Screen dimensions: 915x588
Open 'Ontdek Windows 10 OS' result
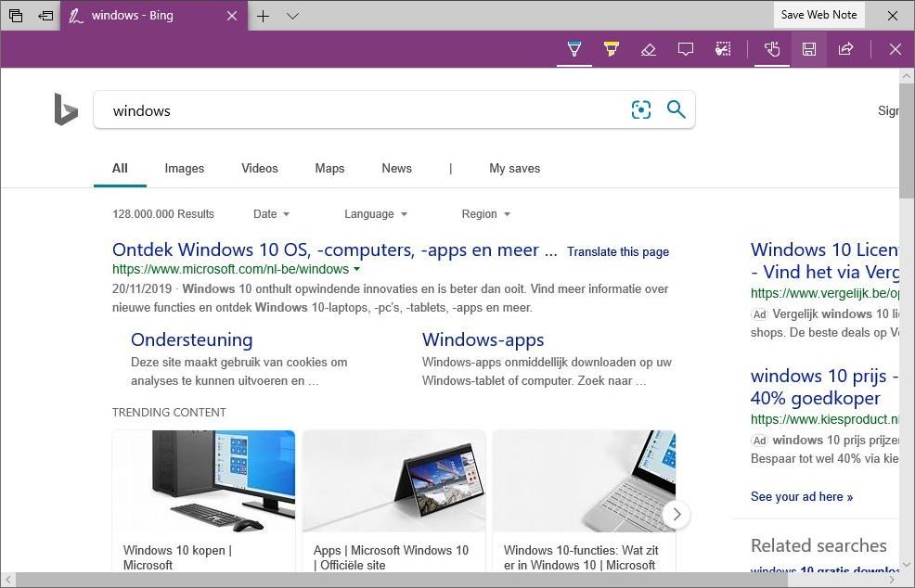(335, 249)
